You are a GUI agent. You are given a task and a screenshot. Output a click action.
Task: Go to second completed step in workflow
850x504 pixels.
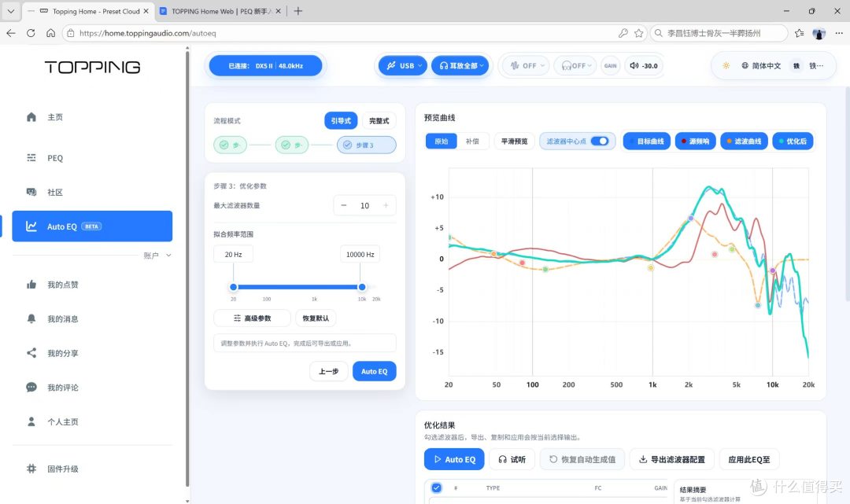tap(292, 145)
